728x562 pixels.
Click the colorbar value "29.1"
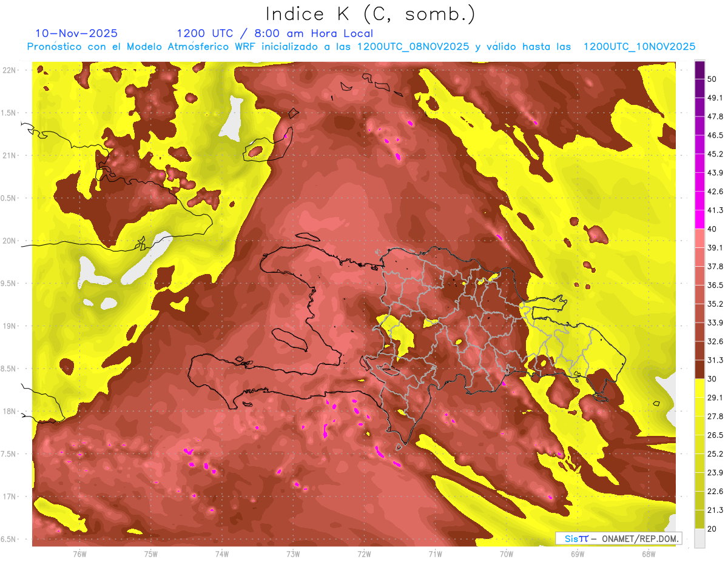pyautogui.click(x=715, y=398)
